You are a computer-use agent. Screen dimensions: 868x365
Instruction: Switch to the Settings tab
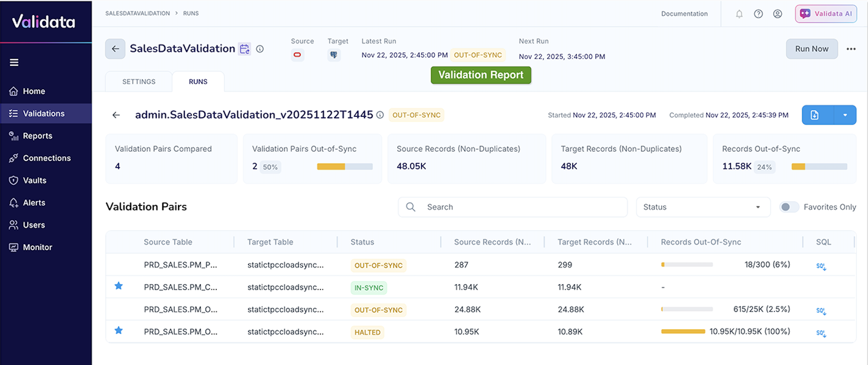pyautogui.click(x=139, y=81)
